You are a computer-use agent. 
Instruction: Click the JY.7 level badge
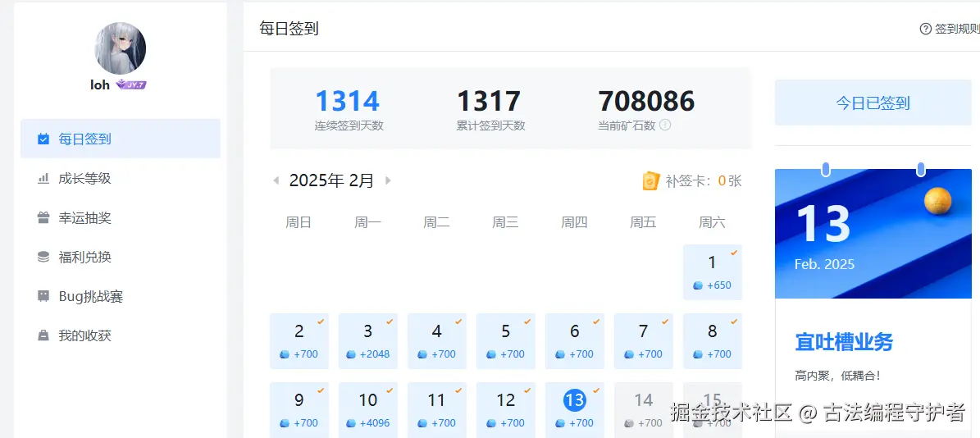click(x=131, y=85)
